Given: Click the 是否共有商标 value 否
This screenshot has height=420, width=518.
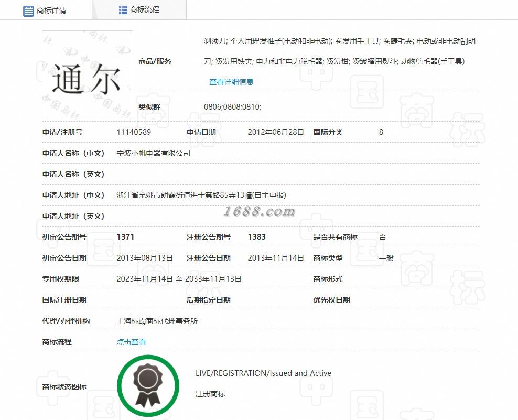Looking at the screenshot, I should [x=383, y=237].
